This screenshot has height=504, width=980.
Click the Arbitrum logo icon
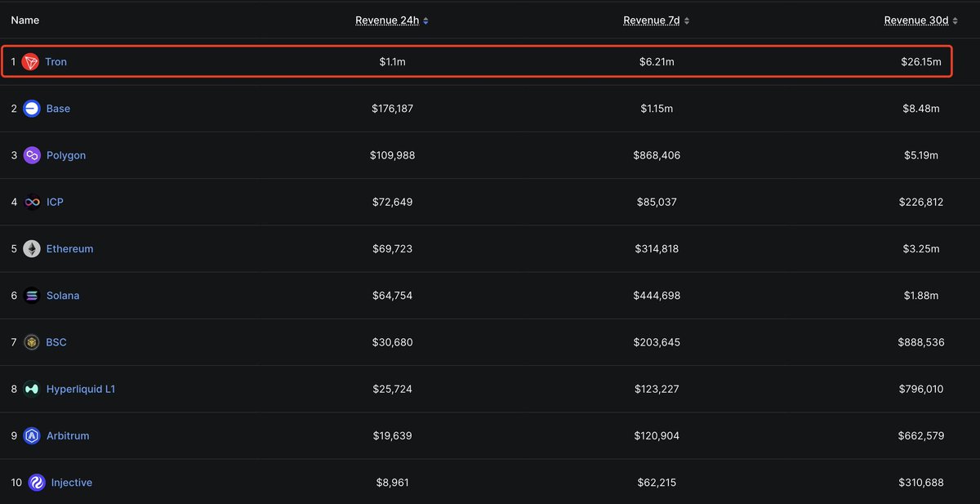click(32, 436)
